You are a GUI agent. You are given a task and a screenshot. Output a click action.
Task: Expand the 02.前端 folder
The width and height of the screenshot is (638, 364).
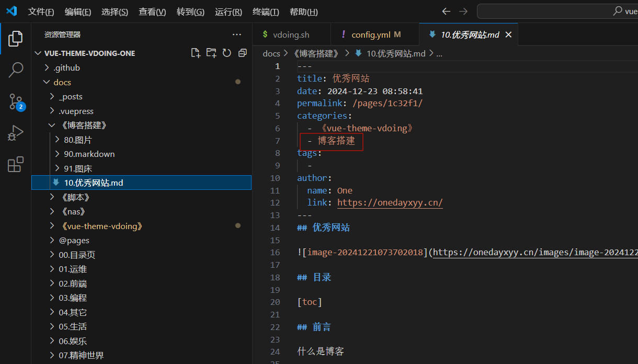pyautogui.click(x=142, y=283)
